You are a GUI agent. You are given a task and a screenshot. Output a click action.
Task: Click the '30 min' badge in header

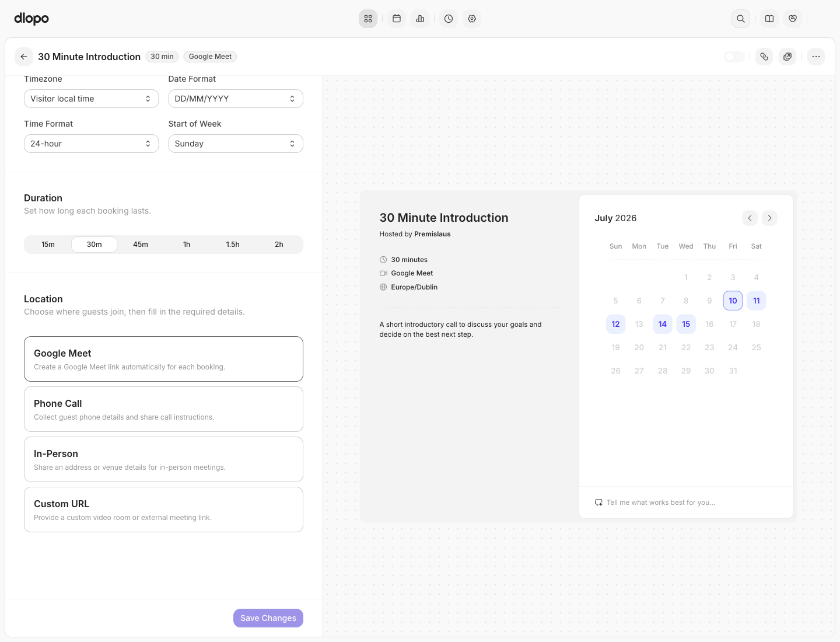[162, 57]
